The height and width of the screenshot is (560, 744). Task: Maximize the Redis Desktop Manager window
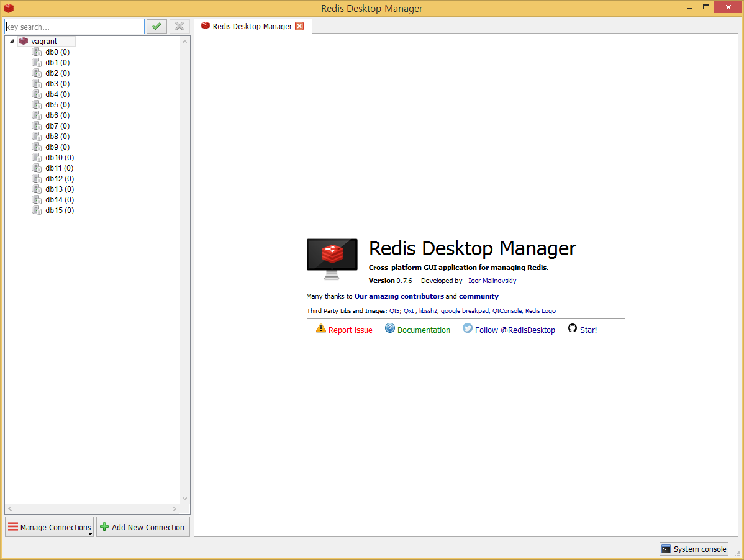point(706,7)
